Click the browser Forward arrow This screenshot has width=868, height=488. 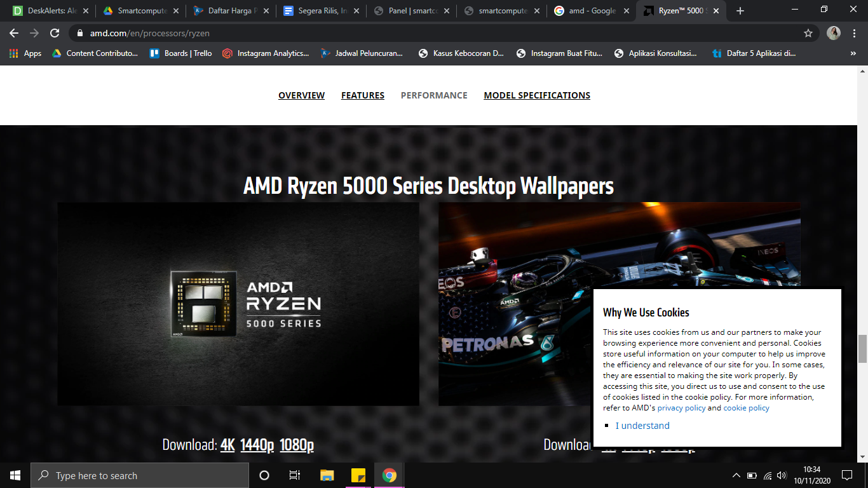[34, 33]
